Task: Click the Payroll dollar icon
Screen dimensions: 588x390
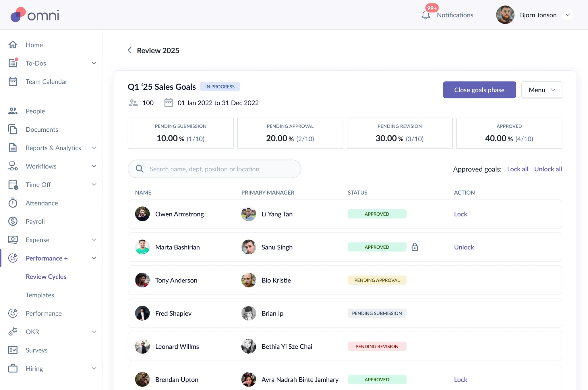Action: 13,221
